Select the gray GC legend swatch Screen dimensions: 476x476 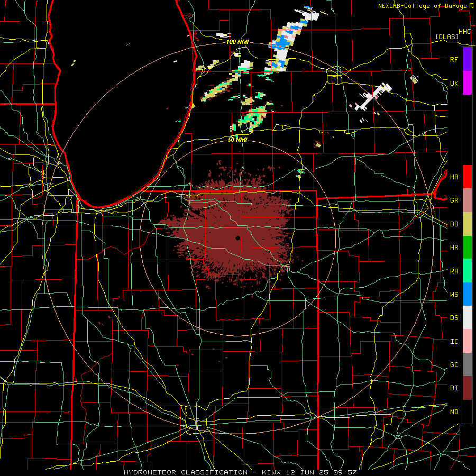(467, 364)
